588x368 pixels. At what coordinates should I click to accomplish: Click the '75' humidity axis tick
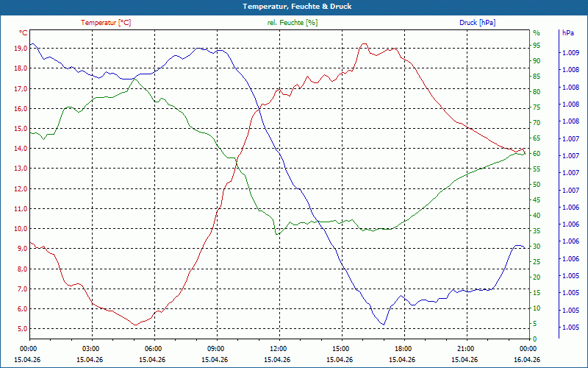[537, 107]
